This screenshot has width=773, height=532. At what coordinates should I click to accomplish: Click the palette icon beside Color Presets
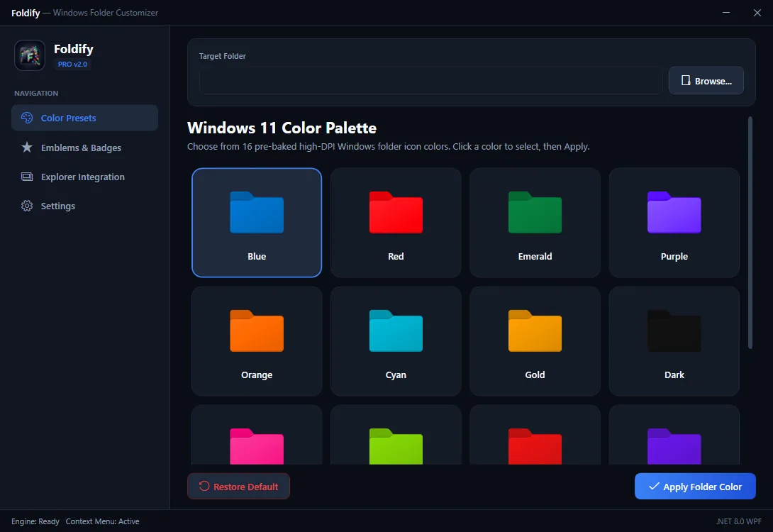click(27, 118)
